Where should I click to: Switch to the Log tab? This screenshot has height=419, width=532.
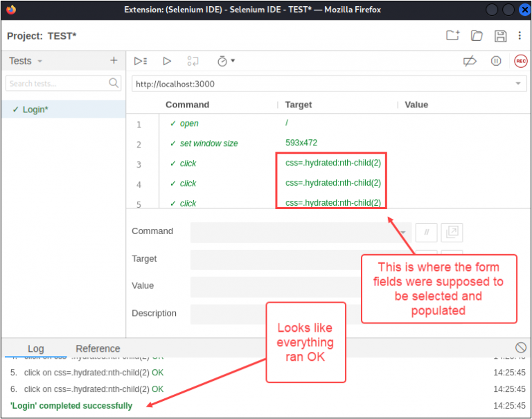(35, 348)
